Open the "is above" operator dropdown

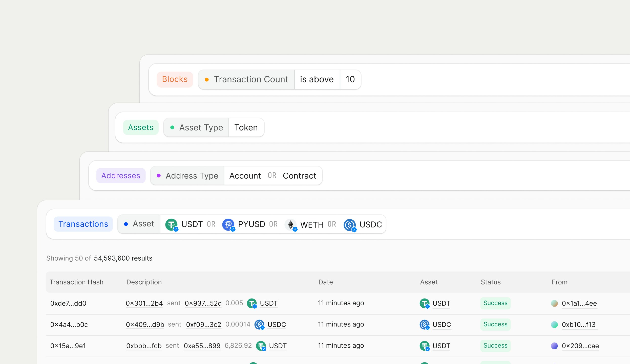click(x=317, y=79)
